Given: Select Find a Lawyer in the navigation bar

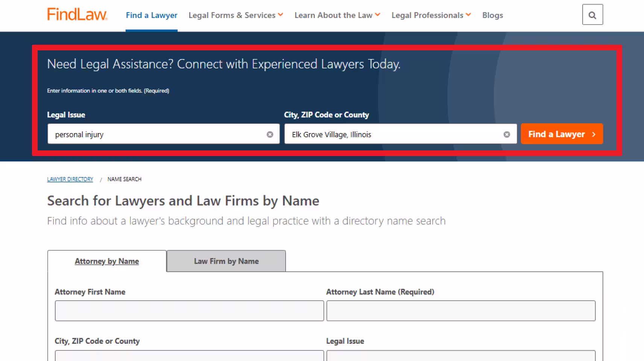Looking at the screenshot, I should (152, 15).
